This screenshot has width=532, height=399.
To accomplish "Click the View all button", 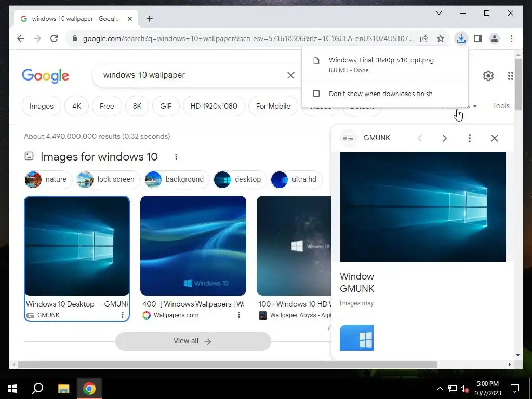I will 193,341.
